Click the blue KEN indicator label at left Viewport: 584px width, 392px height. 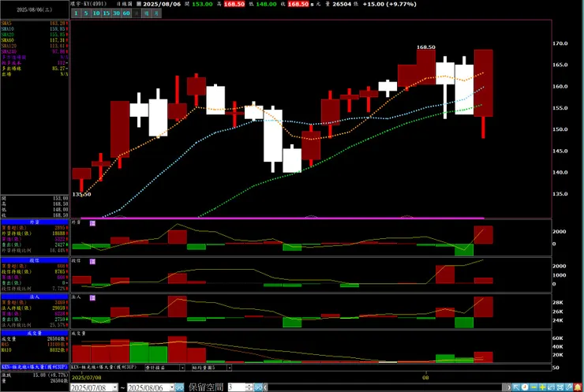(35, 367)
